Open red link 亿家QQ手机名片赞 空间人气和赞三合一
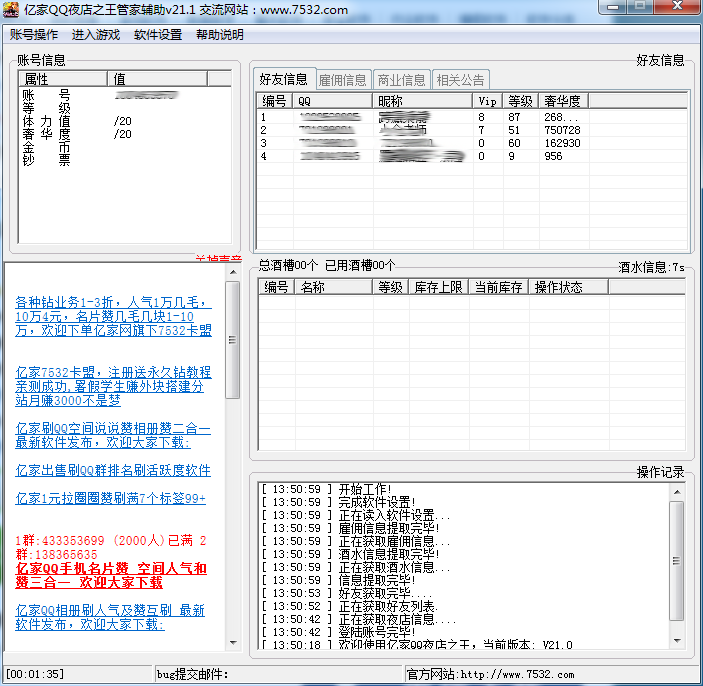Screen dimensions: 703x686 pyautogui.click(x=111, y=575)
